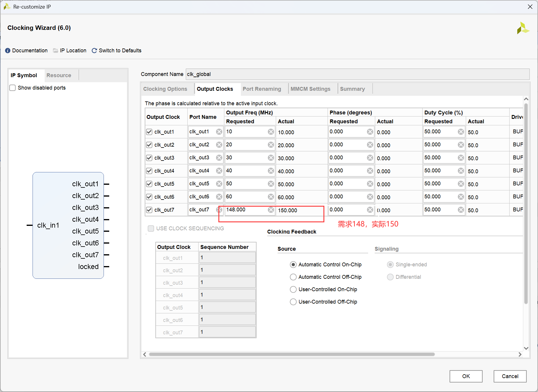Switch to the Clocking Options tab
The image size is (538, 392).
(x=165, y=89)
